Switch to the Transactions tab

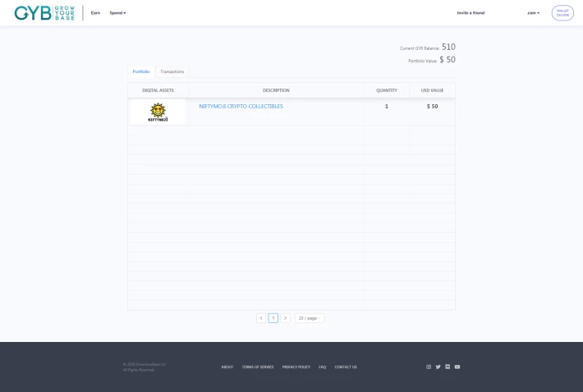pyautogui.click(x=172, y=71)
